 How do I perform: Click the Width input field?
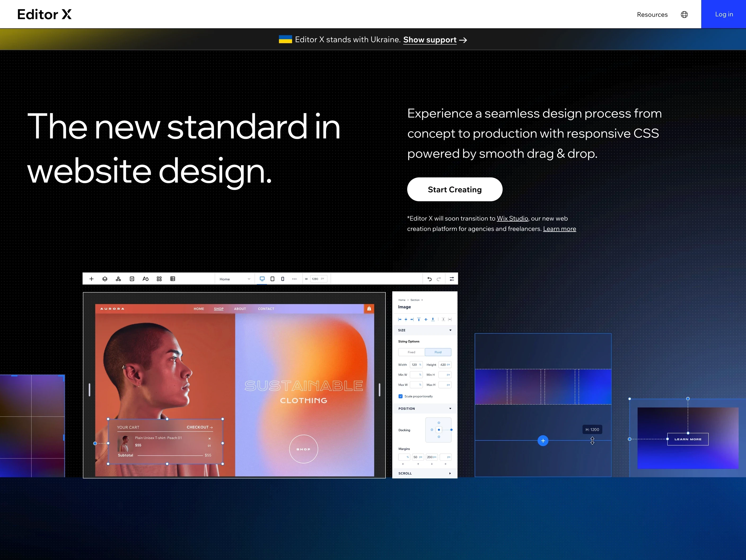pos(416,365)
